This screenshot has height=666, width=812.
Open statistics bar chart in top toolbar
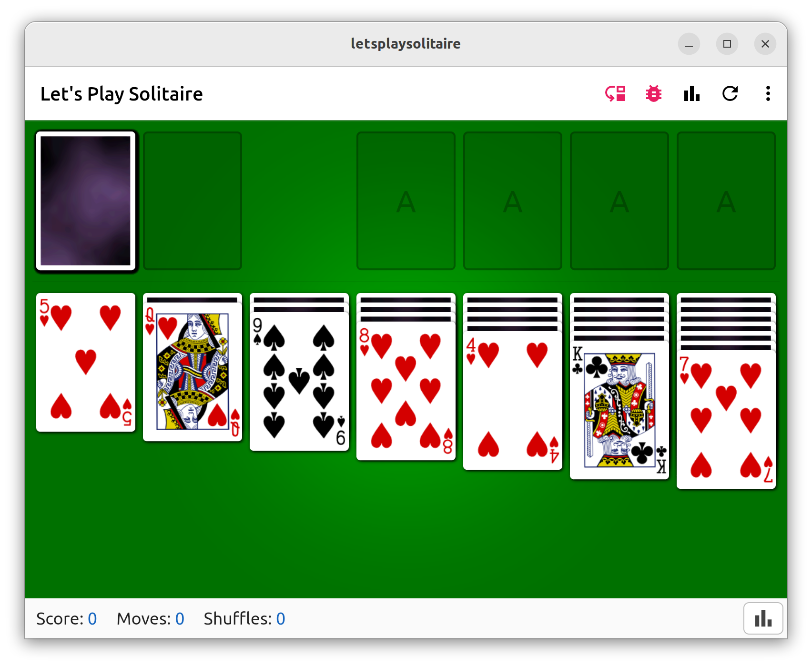pos(691,94)
